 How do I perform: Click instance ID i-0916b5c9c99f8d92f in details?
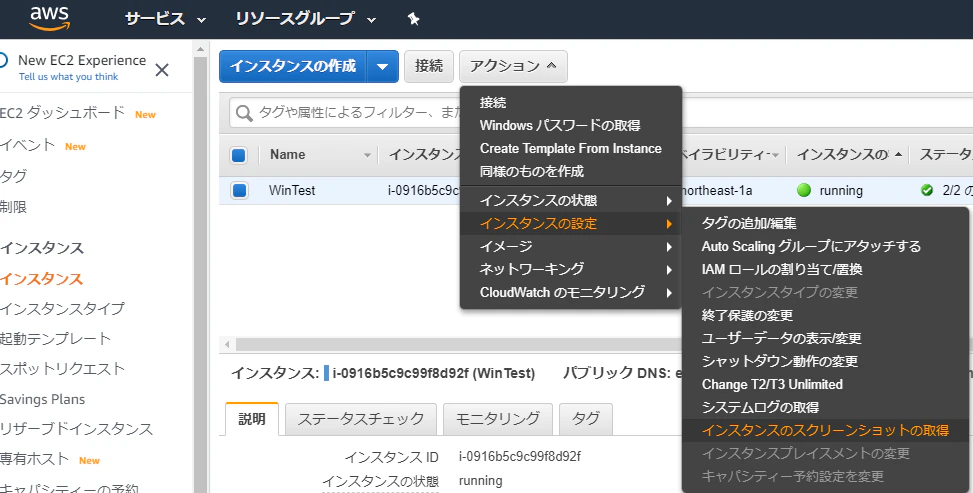coord(520,457)
